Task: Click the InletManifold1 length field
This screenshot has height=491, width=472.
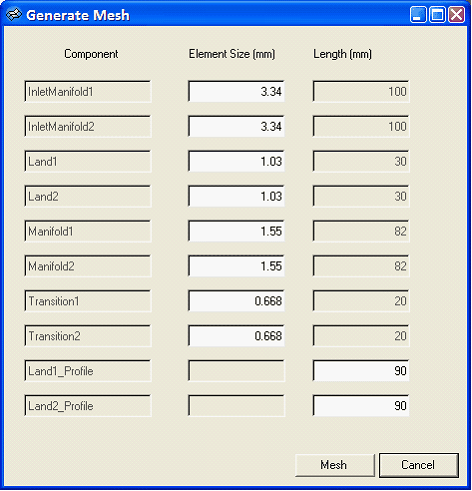Action: coord(361,91)
